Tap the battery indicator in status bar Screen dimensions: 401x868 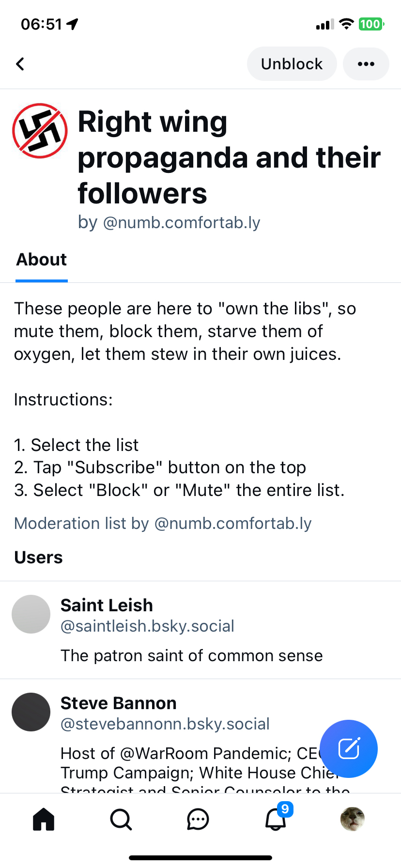click(370, 24)
